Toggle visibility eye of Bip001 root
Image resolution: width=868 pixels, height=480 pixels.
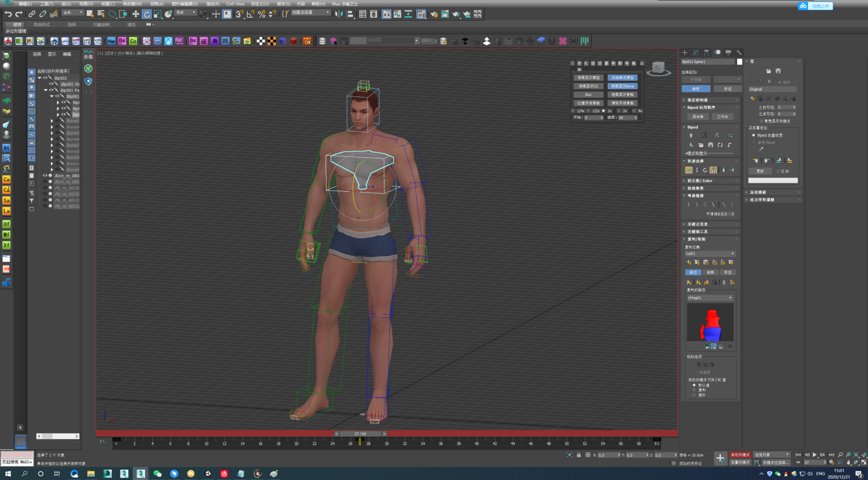tap(45, 78)
